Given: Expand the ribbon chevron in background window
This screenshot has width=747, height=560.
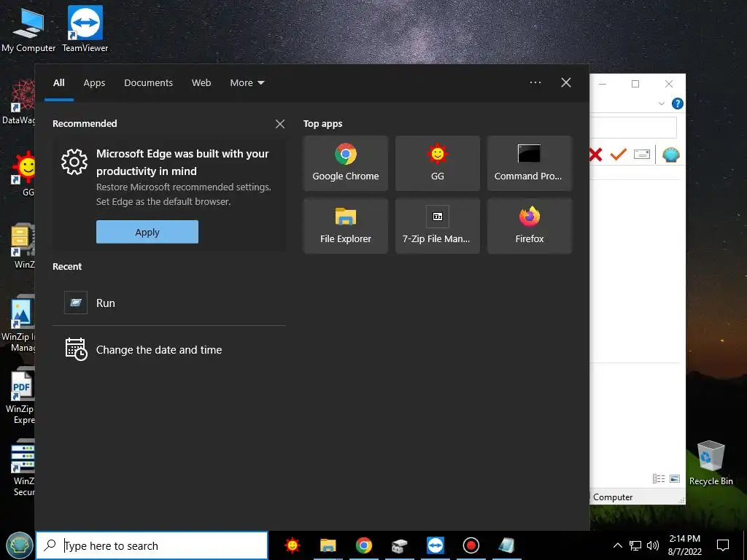Looking at the screenshot, I should coord(661,104).
